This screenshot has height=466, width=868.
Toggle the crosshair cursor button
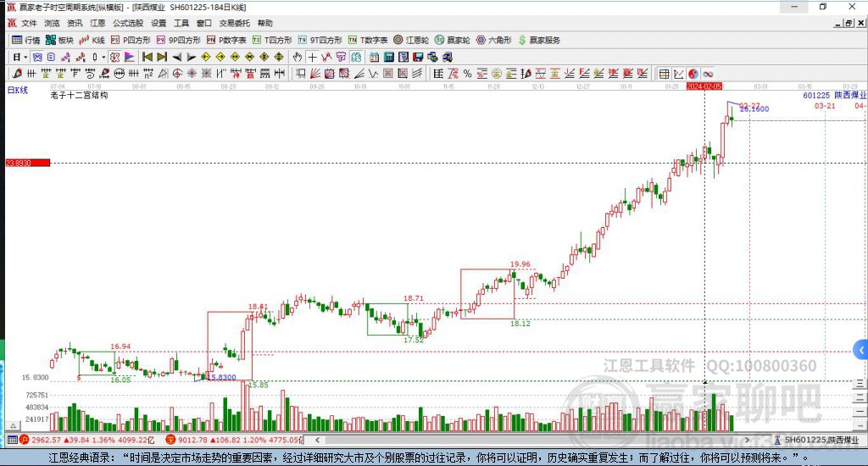[x=312, y=57]
